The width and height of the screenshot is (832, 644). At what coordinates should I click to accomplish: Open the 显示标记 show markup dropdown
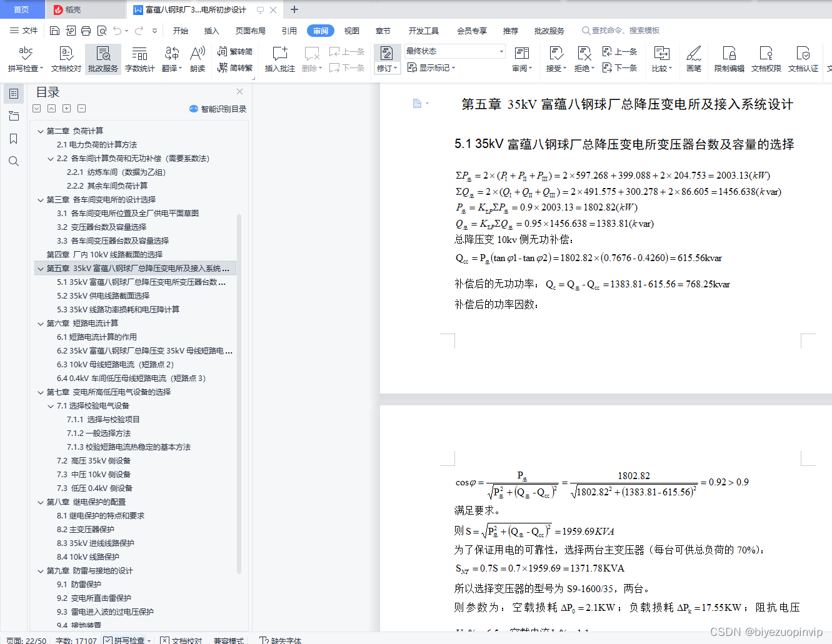pos(431,67)
